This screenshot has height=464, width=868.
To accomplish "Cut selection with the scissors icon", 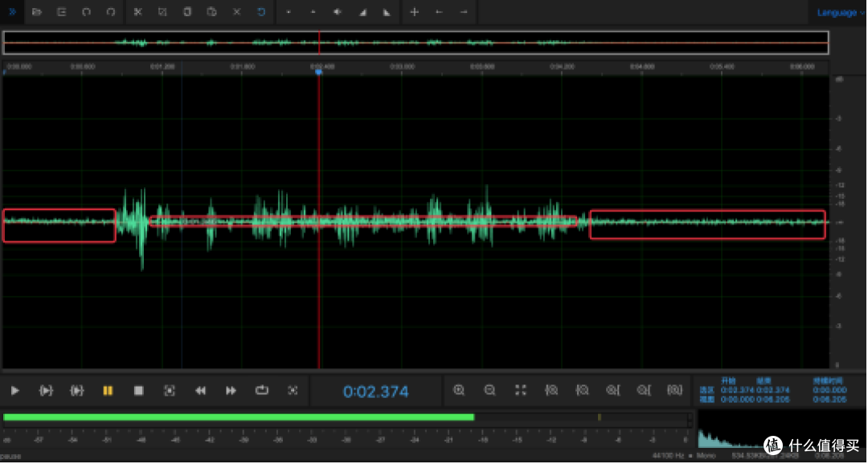I will point(138,11).
